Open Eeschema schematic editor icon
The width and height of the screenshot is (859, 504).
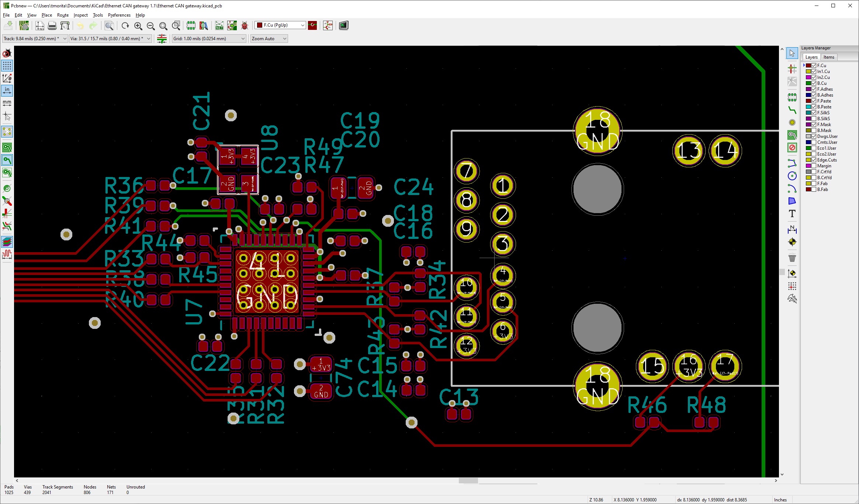pyautogui.click(x=328, y=25)
